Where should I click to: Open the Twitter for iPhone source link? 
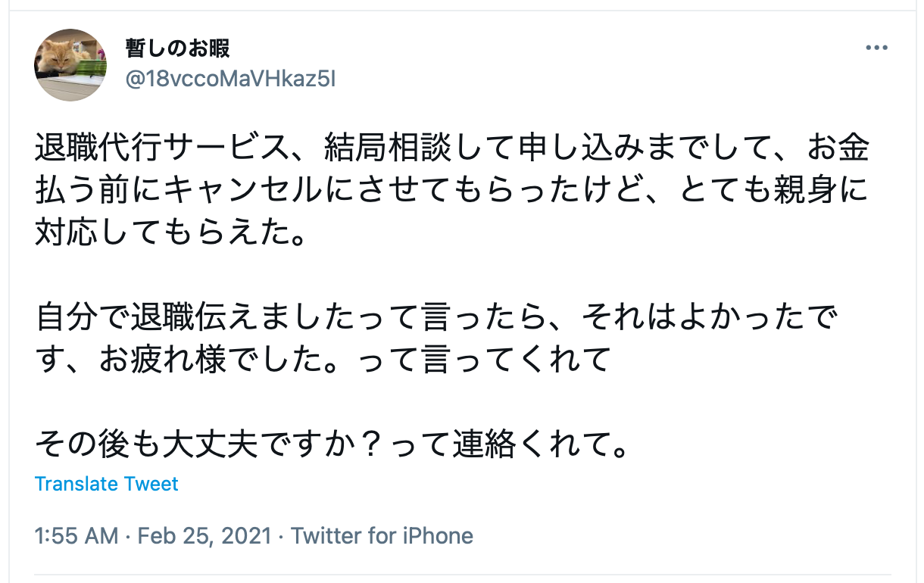point(382,536)
